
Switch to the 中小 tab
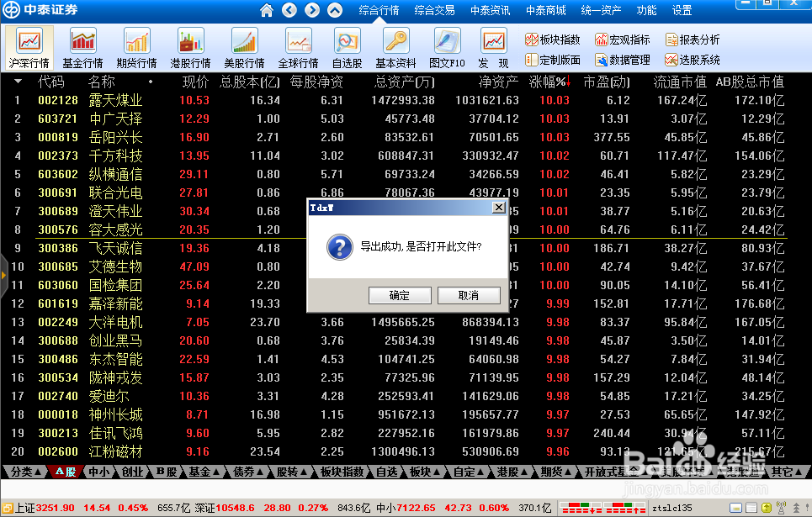[99, 472]
